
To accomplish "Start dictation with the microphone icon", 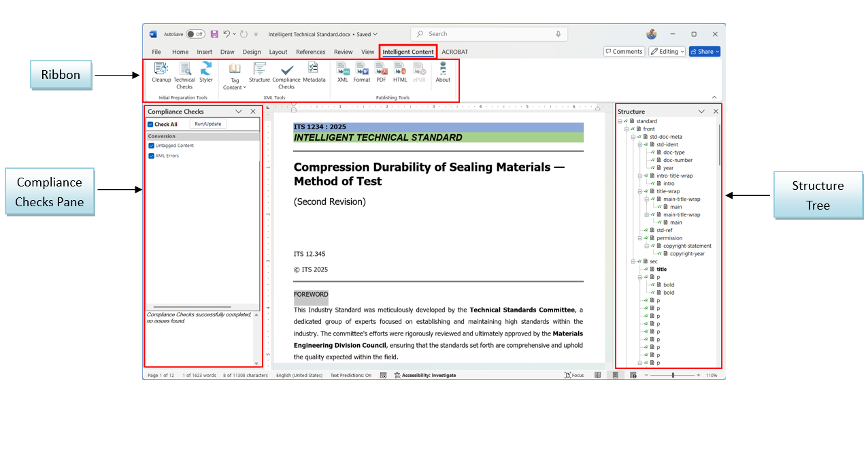I will tap(558, 34).
